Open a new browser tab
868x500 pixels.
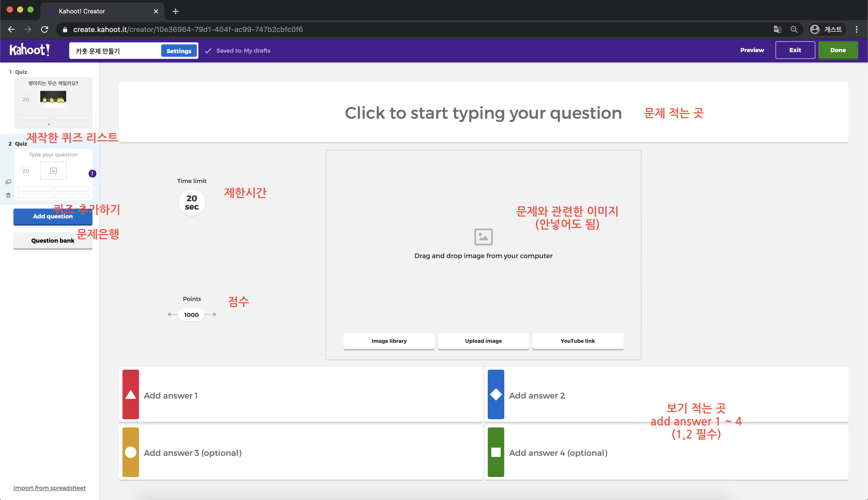pos(176,11)
